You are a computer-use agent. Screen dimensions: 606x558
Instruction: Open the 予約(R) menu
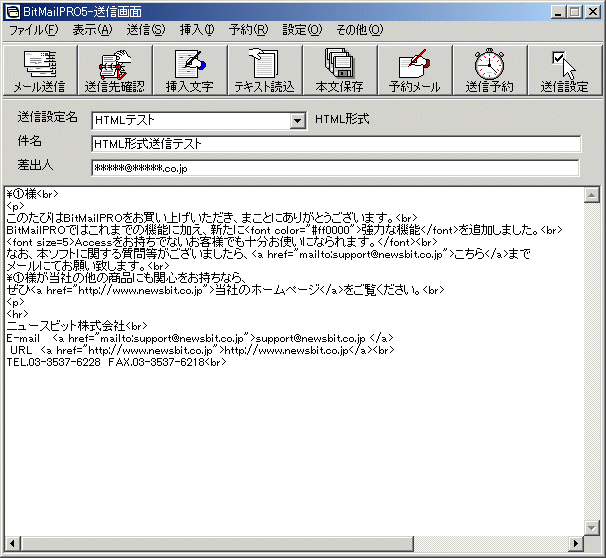pyautogui.click(x=249, y=30)
